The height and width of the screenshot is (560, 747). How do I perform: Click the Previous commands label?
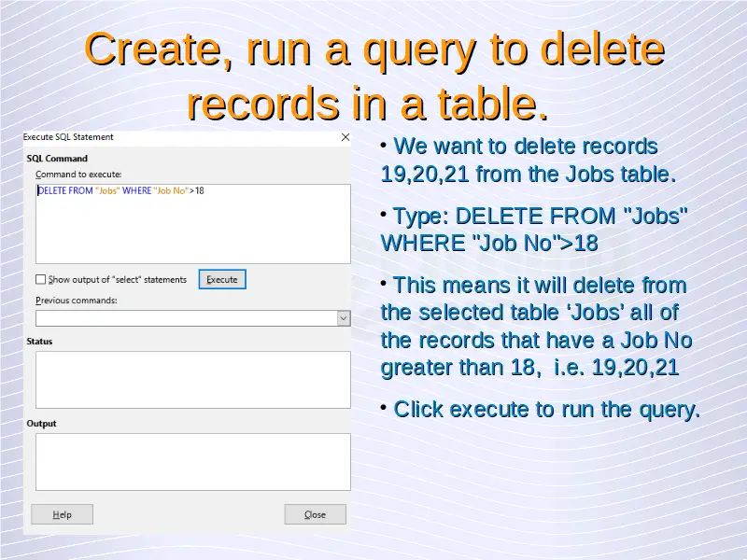tap(77, 301)
